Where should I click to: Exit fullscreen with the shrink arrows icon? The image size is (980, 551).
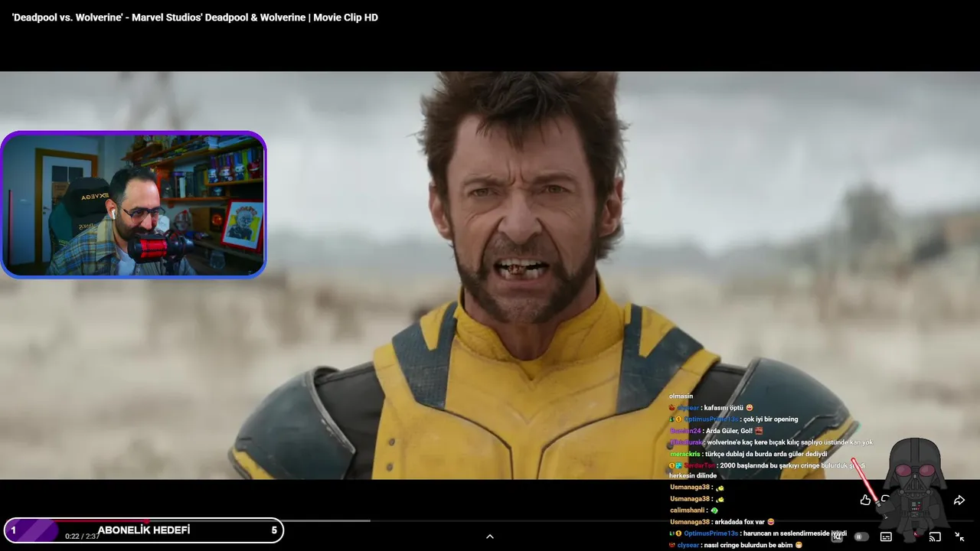(959, 536)
